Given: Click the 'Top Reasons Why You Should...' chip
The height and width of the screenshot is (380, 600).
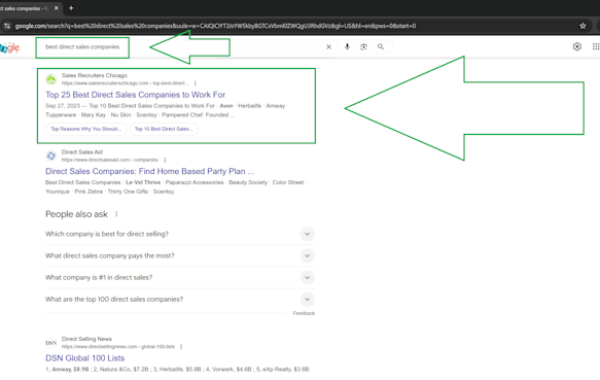Looking at the screenshot, I should (x=86, y=129).
